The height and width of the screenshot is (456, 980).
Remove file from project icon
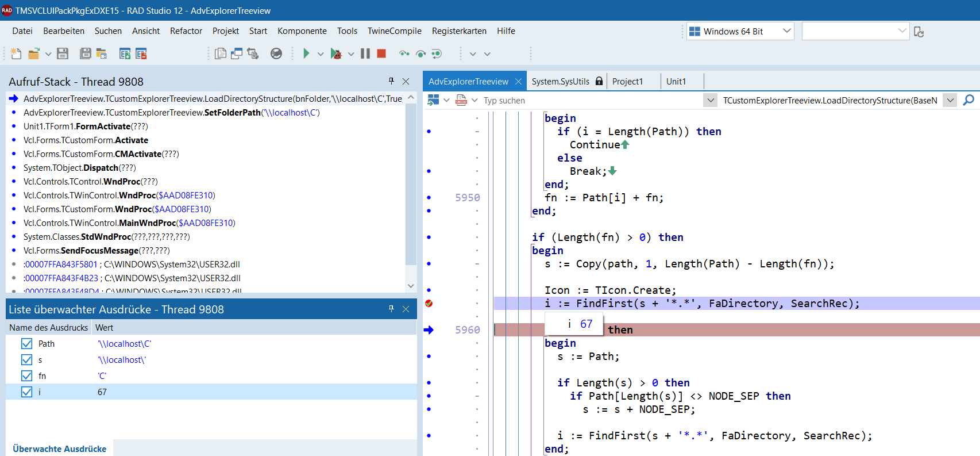tap(141, 53)
